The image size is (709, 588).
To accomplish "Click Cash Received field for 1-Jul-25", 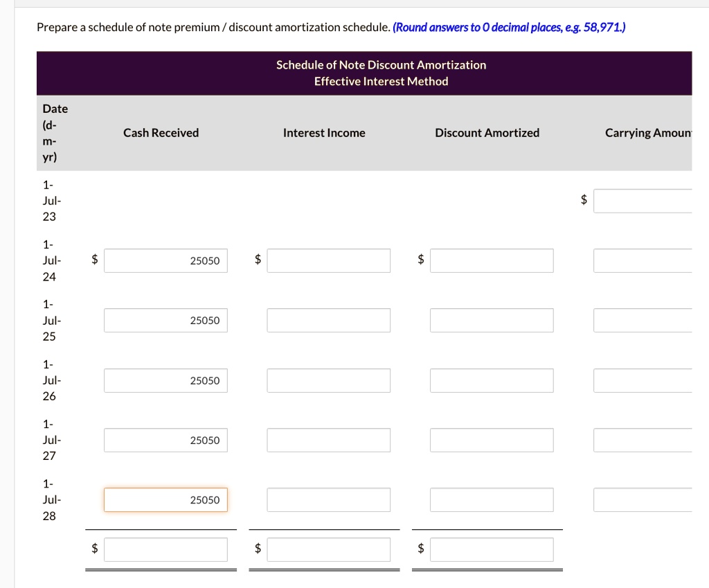I will pyautogui.click(x=165, y=320).
